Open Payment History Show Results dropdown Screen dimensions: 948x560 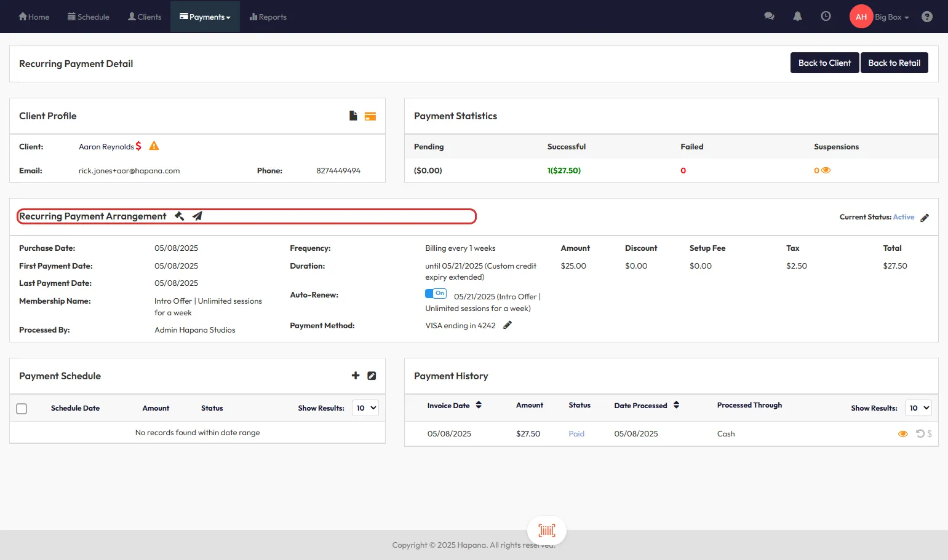(x=918, y=408)
